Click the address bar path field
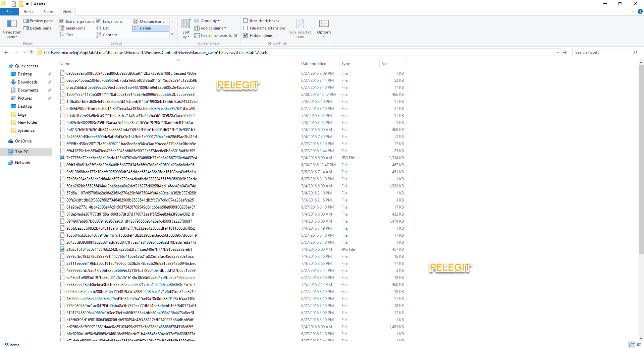Viewport: 644px width, 348px height. [x=299, y=53]
